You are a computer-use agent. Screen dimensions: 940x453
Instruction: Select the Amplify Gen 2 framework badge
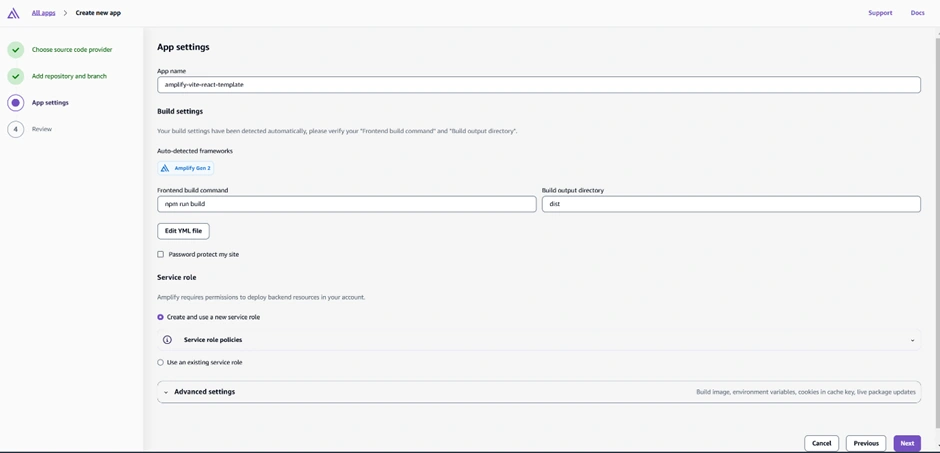pyautogui.click(x=185, y=168)
